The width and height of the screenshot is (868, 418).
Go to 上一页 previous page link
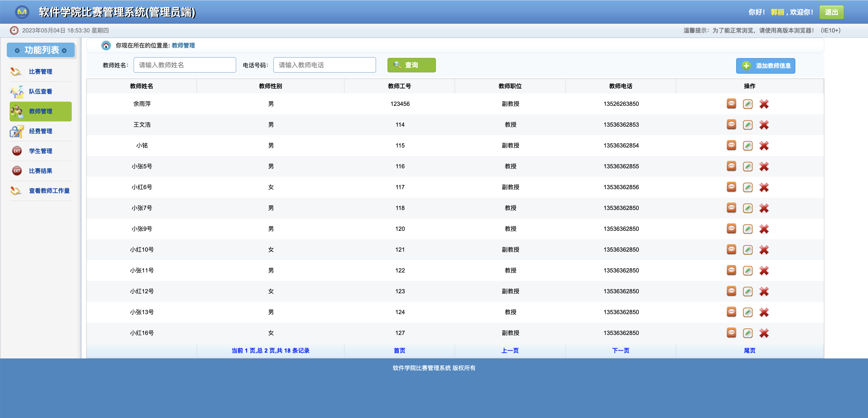click(x=510, y=351)
